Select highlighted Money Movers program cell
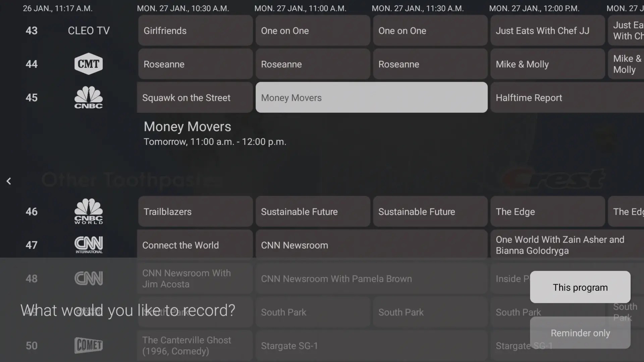 (x=372, y=98)
